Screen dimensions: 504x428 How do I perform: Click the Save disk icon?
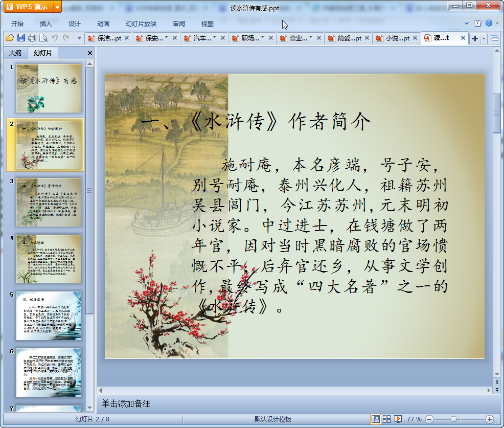(x=21, y=38)
